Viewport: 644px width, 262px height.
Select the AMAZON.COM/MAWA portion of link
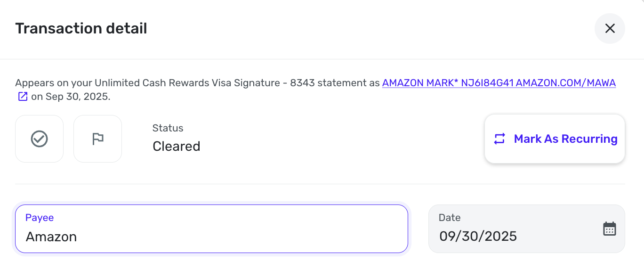(x=566, y=83)
